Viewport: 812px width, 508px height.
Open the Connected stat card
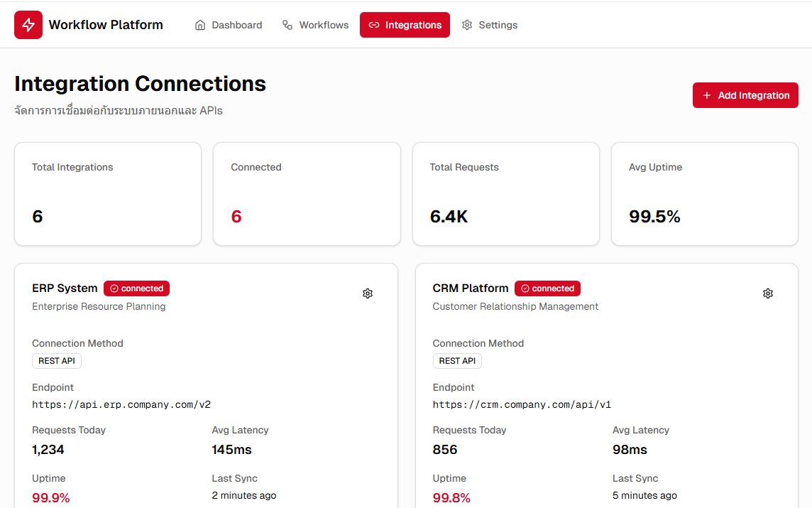pos(307,194)
